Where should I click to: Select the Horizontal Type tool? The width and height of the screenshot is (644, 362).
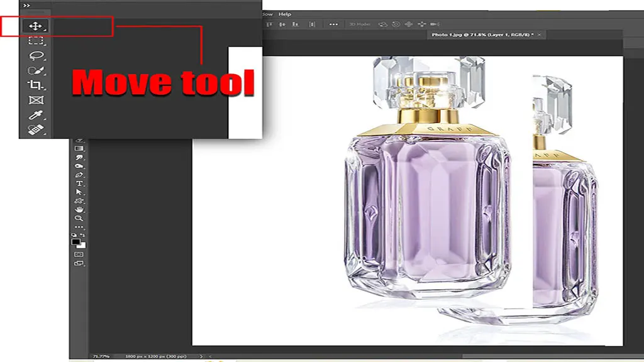pos(79,184)
